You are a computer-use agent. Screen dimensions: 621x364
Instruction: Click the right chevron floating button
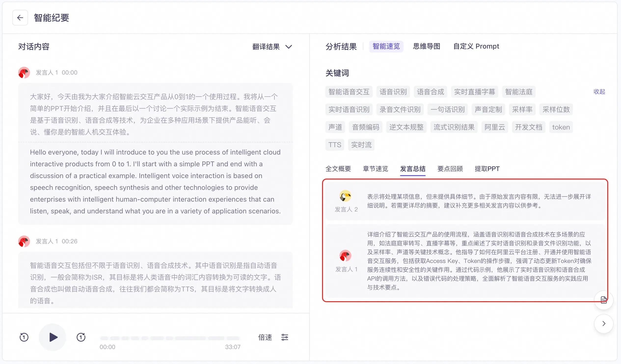604,324
